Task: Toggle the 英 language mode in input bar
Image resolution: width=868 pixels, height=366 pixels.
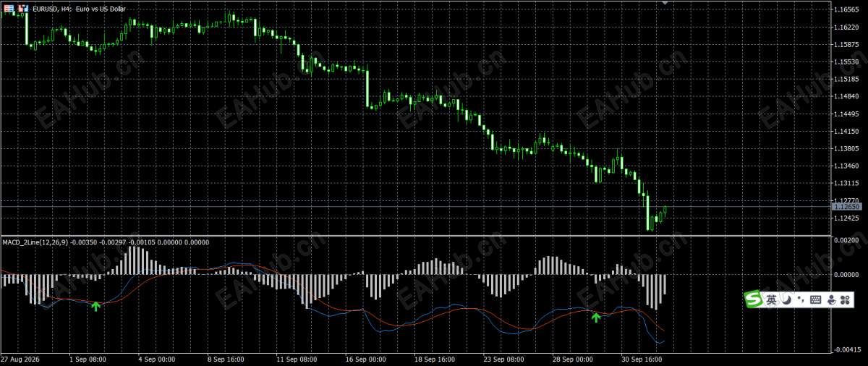Action: click(772, 299)
